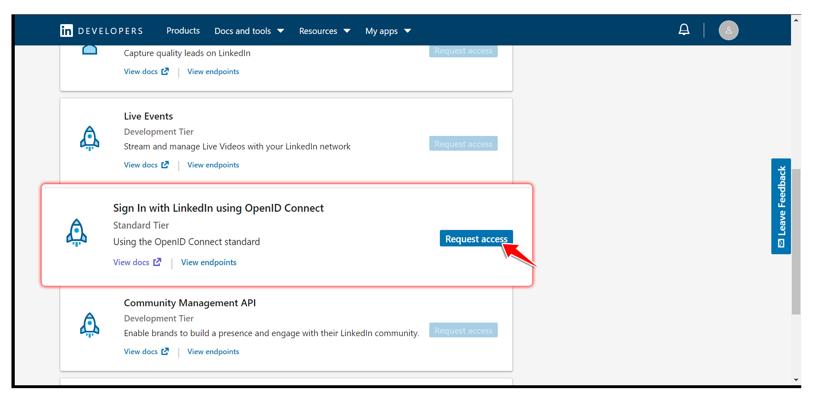
Task: Open View endpoints under Live Events
Action: coord(213,165)
